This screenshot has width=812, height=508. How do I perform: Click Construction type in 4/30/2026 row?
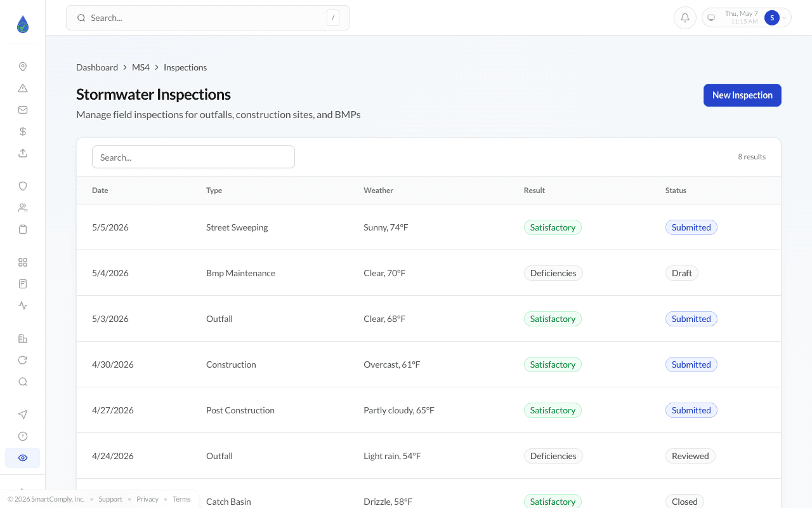[x=231, y=364]
